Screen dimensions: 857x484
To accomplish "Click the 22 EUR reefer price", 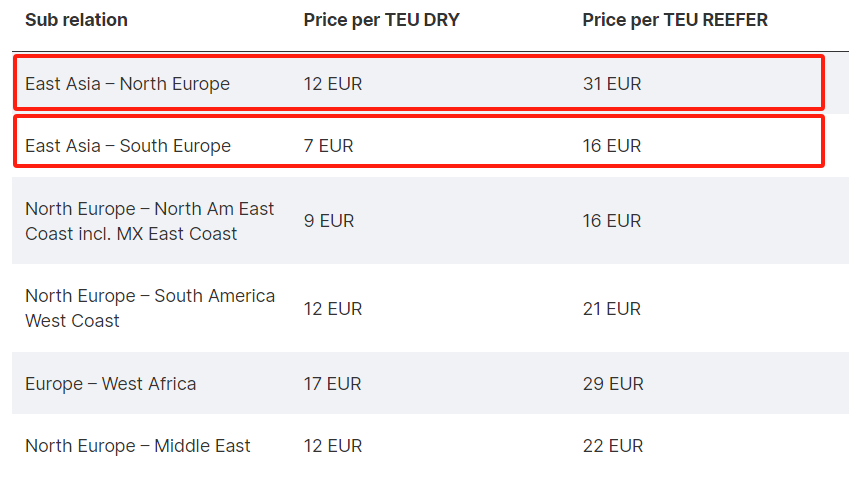I will 613,446.
